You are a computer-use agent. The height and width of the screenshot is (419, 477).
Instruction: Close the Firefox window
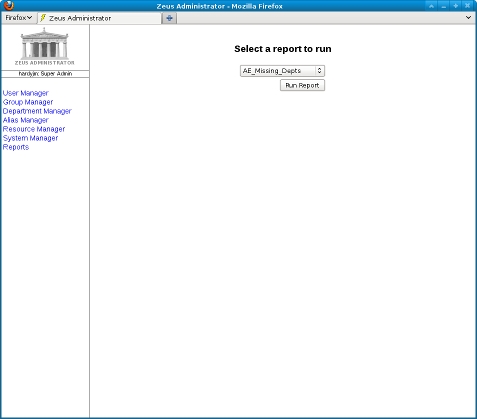point(467,6)
